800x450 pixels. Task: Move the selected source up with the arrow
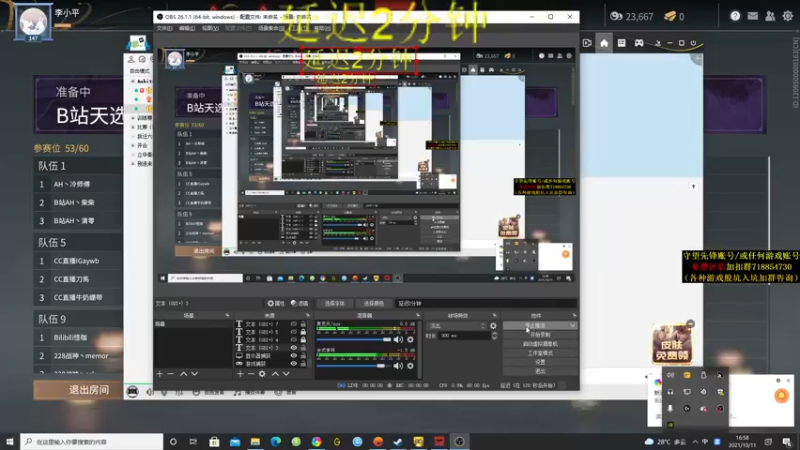pos(275,374)
